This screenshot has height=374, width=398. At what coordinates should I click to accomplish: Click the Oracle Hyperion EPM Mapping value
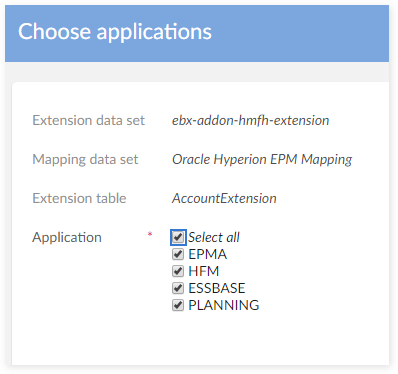click(262, 160)
